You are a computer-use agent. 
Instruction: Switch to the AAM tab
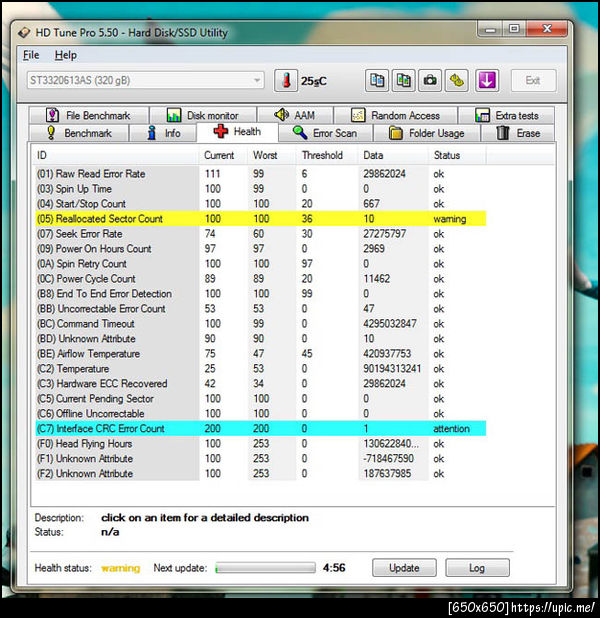click(295, 115)
